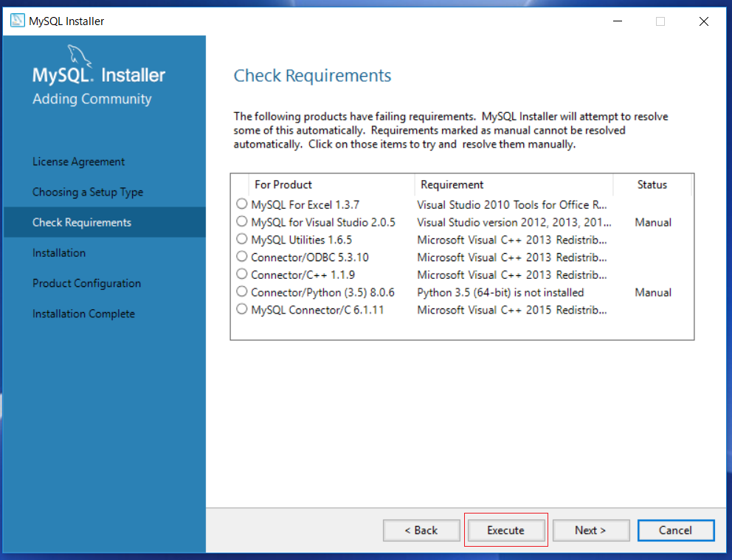Click the MySQL Installer title bar icon

point(16,20)
